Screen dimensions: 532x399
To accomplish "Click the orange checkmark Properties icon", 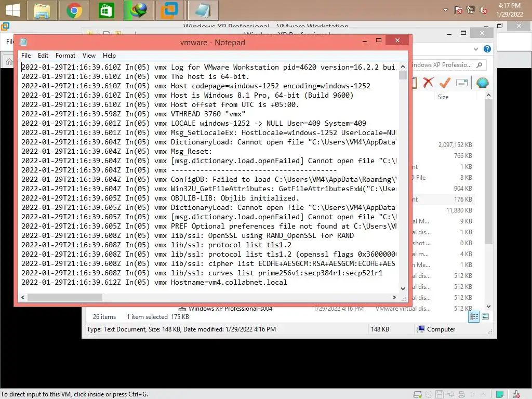I will click(445, 83).
